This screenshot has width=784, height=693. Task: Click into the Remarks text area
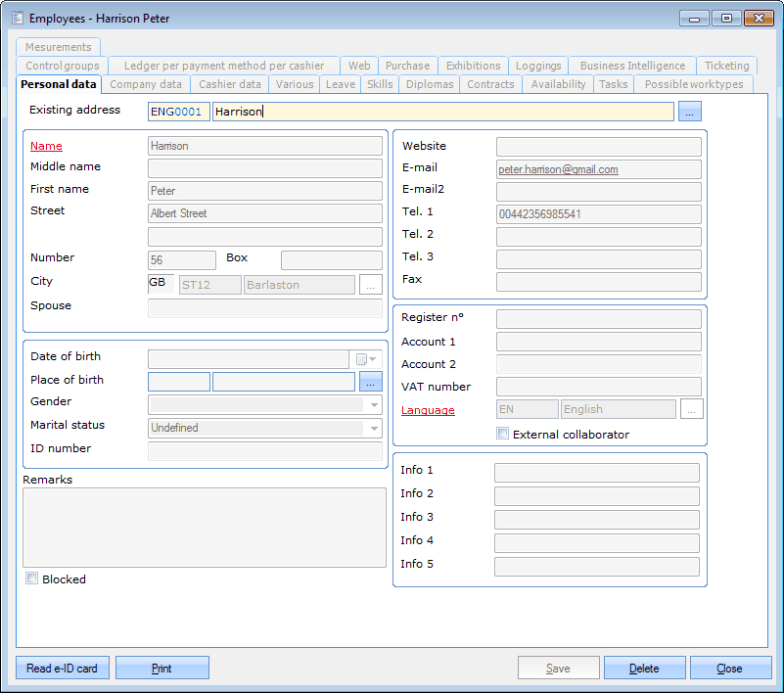pyautogui.click(x=204, y=527)
